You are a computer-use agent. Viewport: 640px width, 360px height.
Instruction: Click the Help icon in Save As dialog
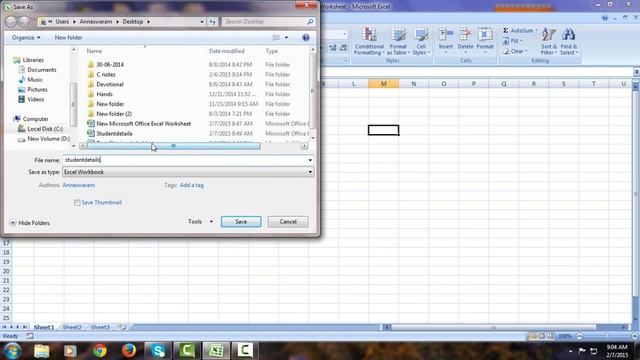tap(306, 38)
